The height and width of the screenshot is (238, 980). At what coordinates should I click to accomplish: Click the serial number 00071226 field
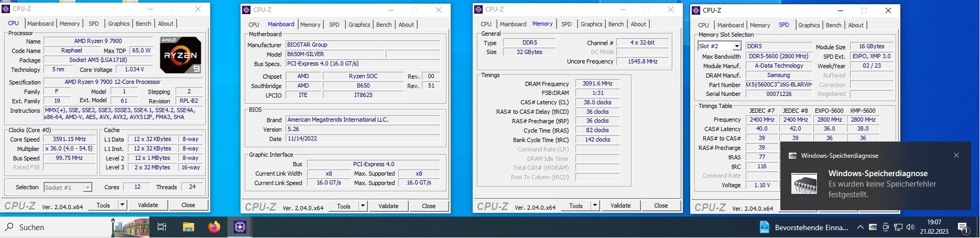click(779, 94)
